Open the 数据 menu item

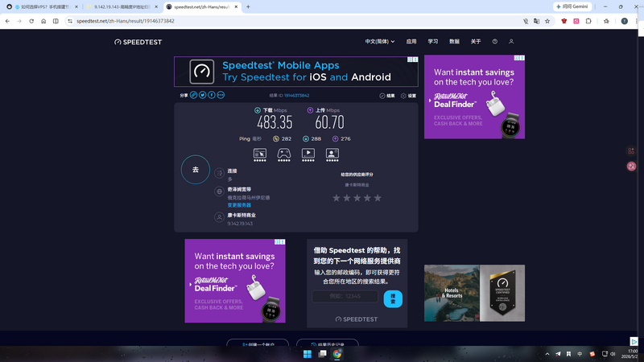coord(454,42)
